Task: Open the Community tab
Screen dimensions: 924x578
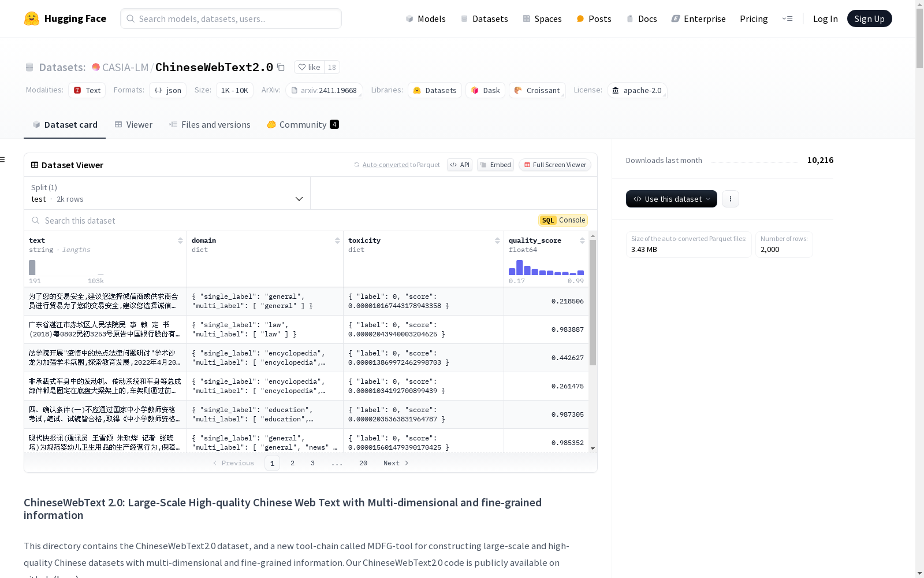Action: 303,125
